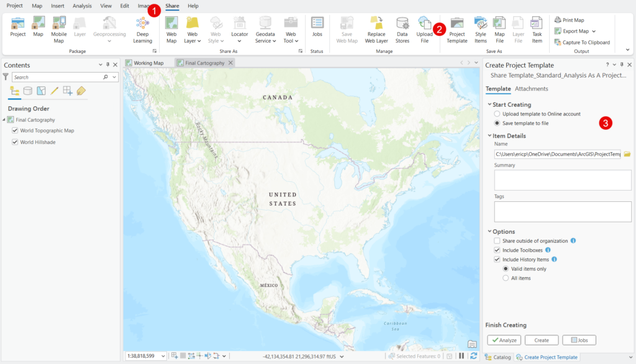Click the Project package icon
Viewport: 636px width, 364px height.
tap(18, 25)
